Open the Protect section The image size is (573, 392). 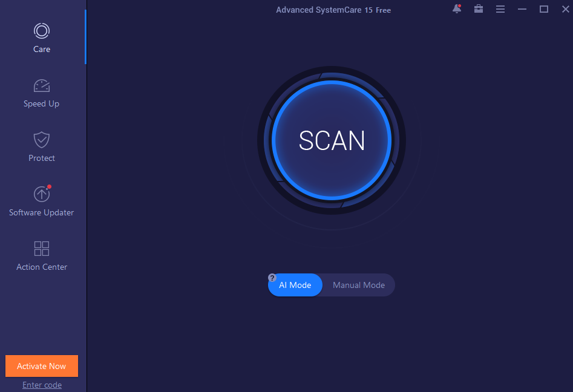(x=42, y=147)
